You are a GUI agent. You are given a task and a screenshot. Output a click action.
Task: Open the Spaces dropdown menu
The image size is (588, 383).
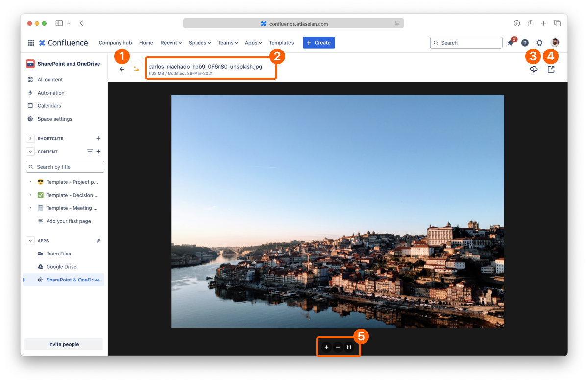tap(199, 43)
